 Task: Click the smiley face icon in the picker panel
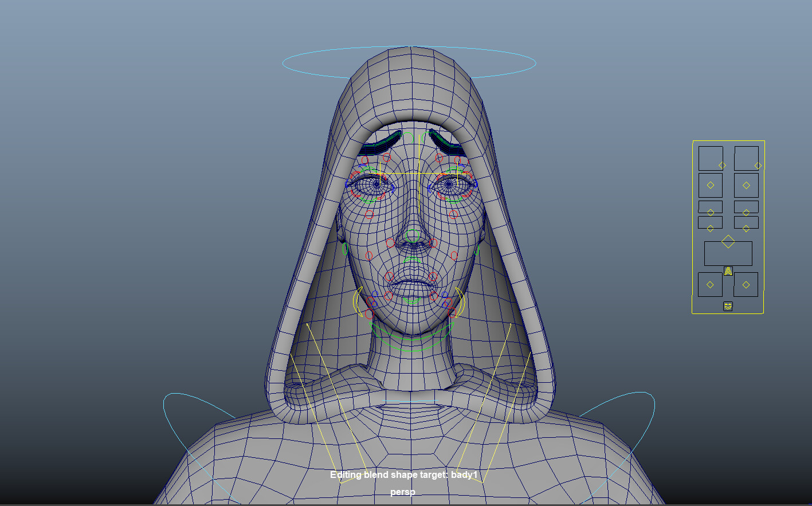(728, 305)
